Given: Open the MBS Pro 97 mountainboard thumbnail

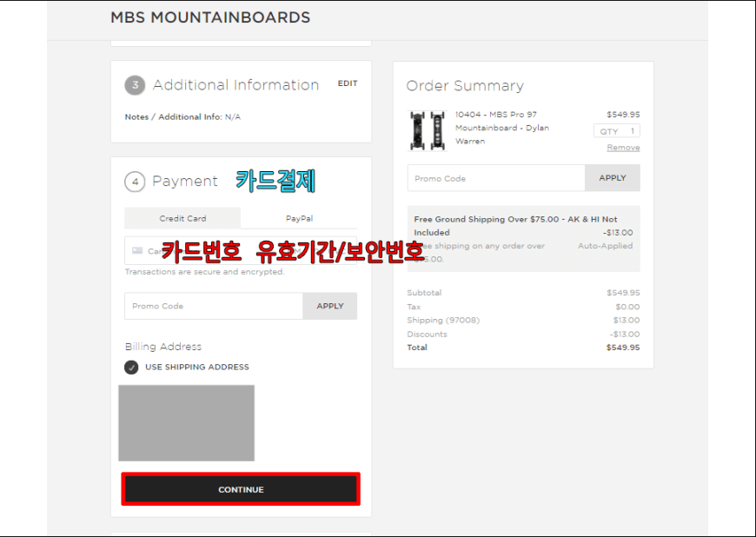Looking at the screenshot, I should 428,130.
